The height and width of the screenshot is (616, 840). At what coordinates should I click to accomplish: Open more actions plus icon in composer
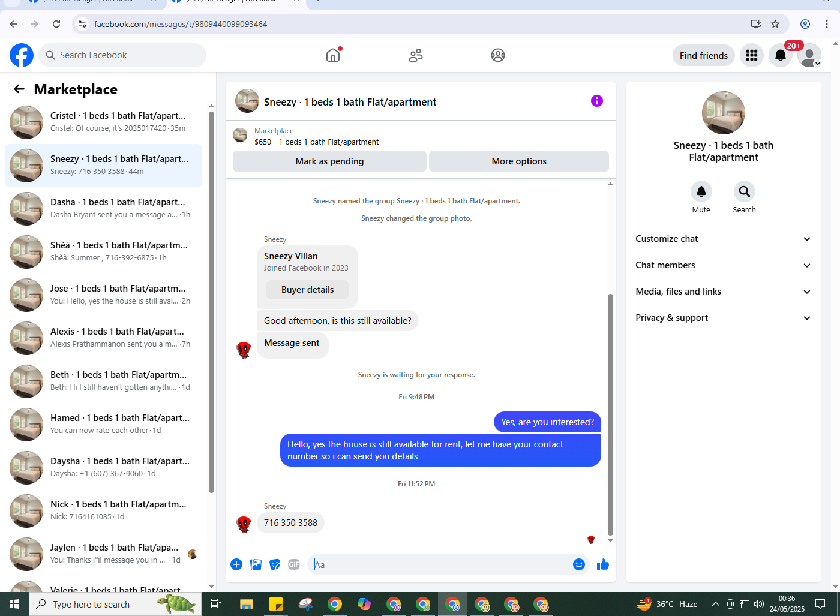(x=236, y=564)
